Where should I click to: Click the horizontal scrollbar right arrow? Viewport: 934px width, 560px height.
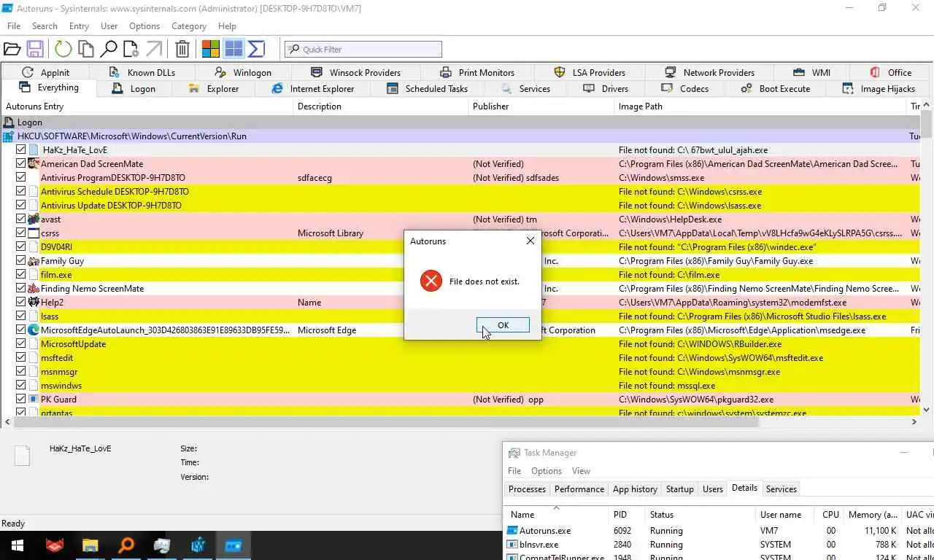pos(914,421)
